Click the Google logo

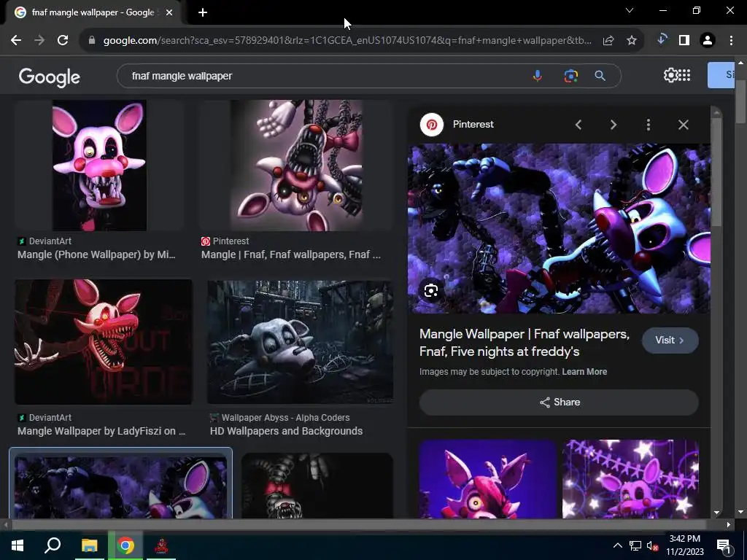[x=49, y=77]
